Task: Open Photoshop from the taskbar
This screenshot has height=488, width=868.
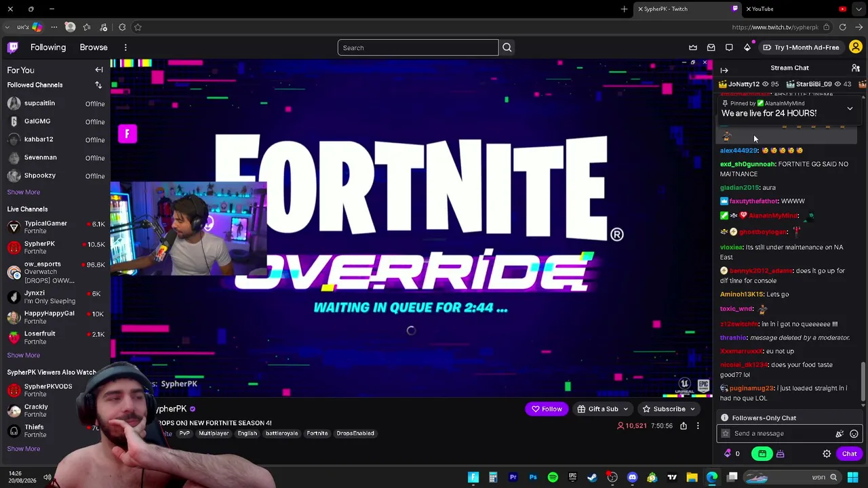Action: click(533, 477)
